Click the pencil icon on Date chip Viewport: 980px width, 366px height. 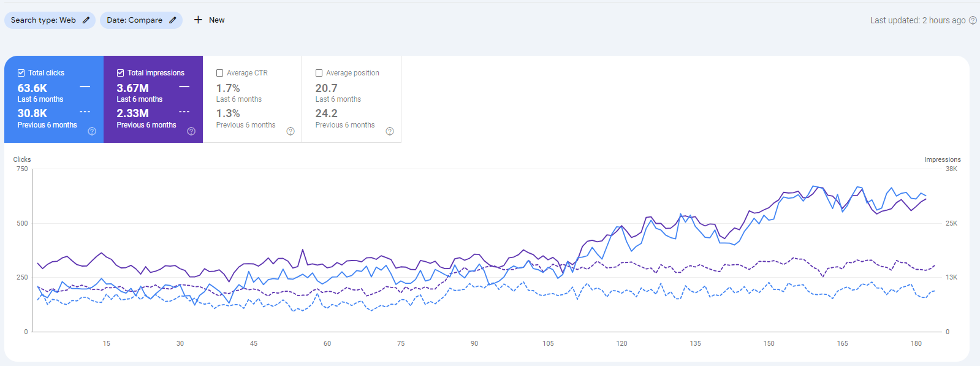click(x=173, y=20)
